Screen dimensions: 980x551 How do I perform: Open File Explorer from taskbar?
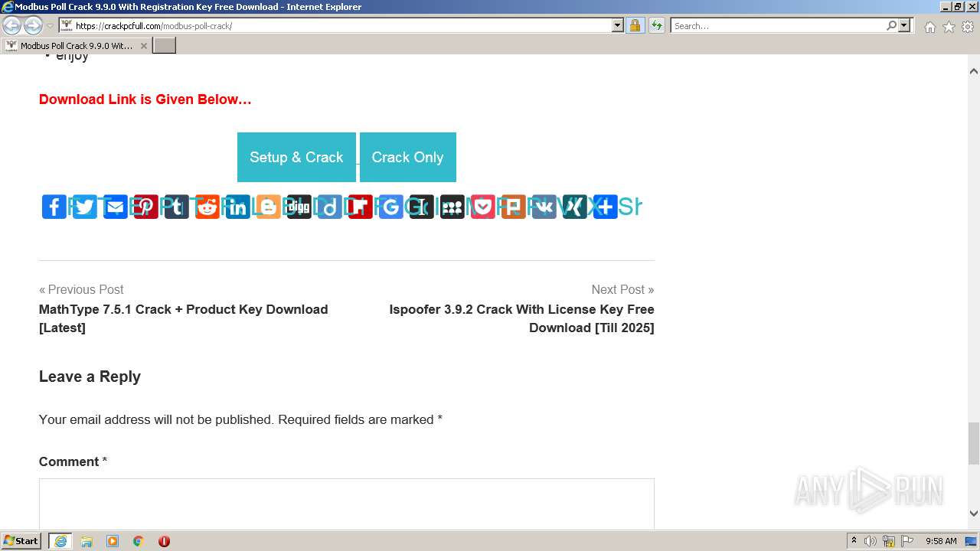87,541
